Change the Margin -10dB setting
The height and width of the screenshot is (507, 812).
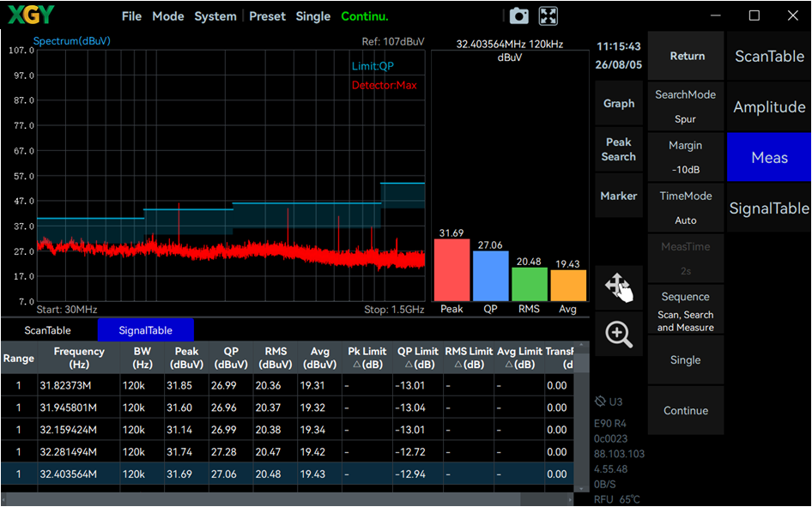click(686, 157)
